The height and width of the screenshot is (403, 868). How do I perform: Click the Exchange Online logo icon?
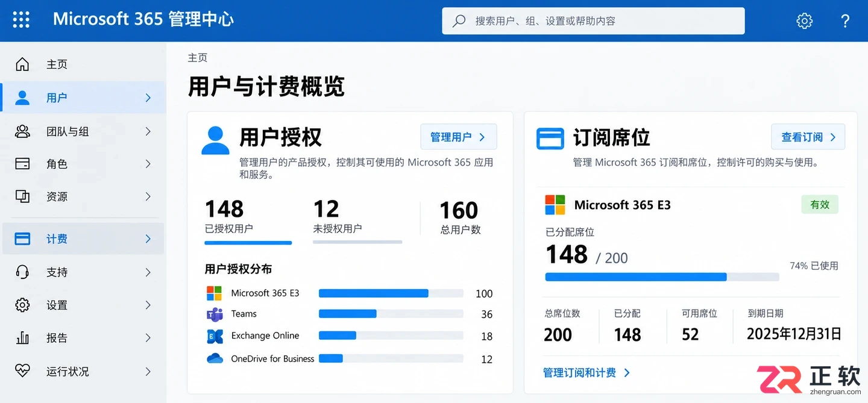(x=215, y=336)
